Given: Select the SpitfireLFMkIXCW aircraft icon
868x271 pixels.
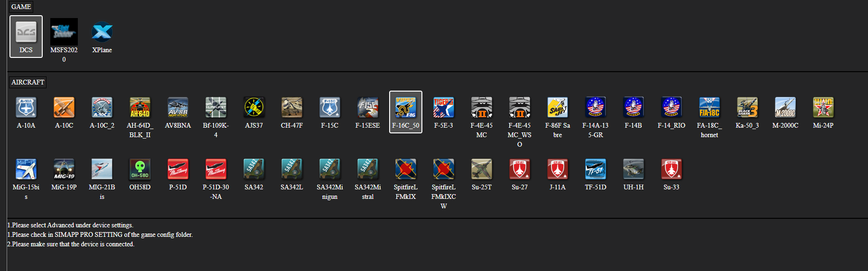Looking at the screenshot, I should [444, 169].
